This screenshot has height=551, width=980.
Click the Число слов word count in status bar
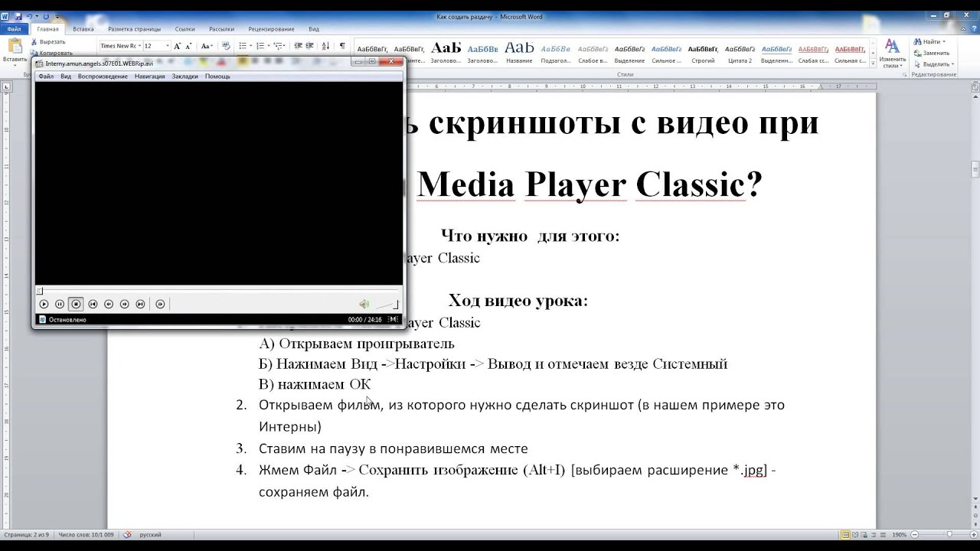[86, 535]
